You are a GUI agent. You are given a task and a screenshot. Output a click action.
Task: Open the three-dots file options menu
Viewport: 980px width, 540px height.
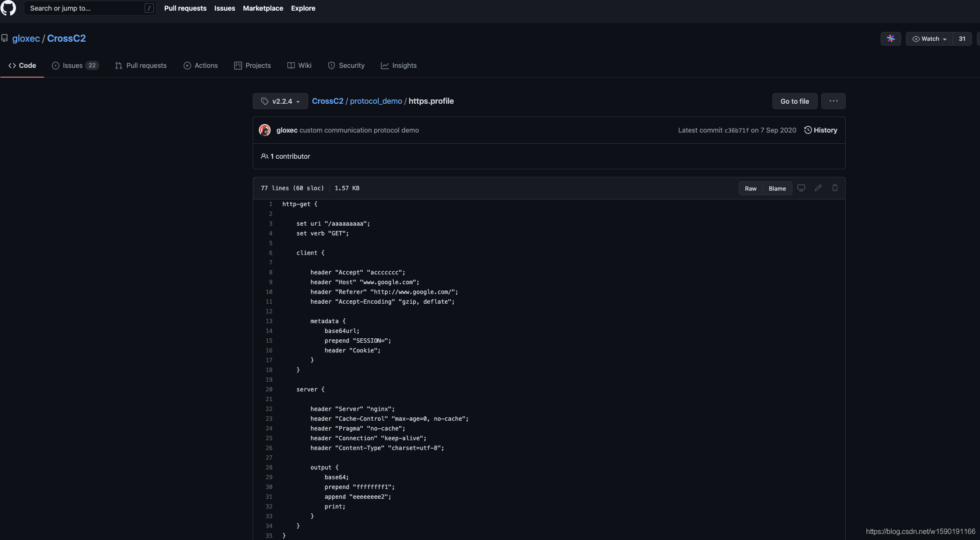833,101
